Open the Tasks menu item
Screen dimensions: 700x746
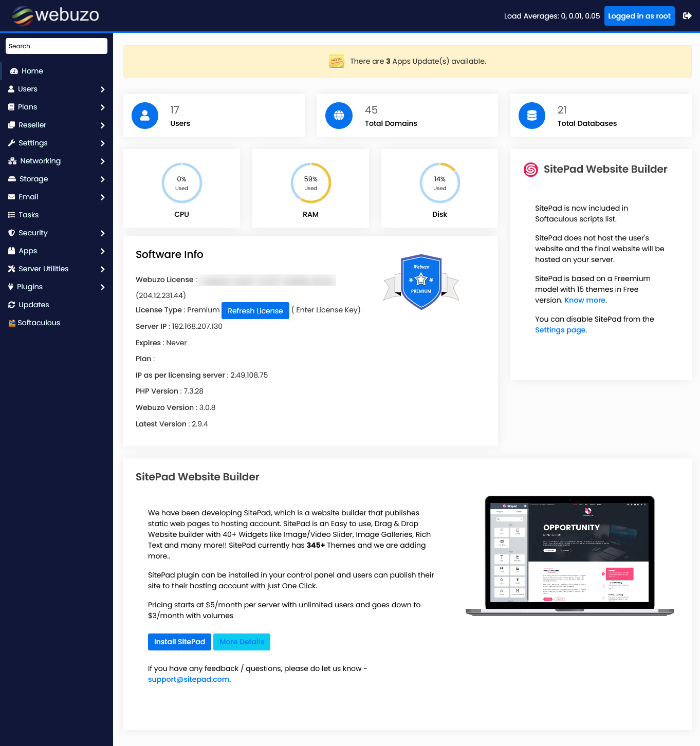[x=29, y=215]
